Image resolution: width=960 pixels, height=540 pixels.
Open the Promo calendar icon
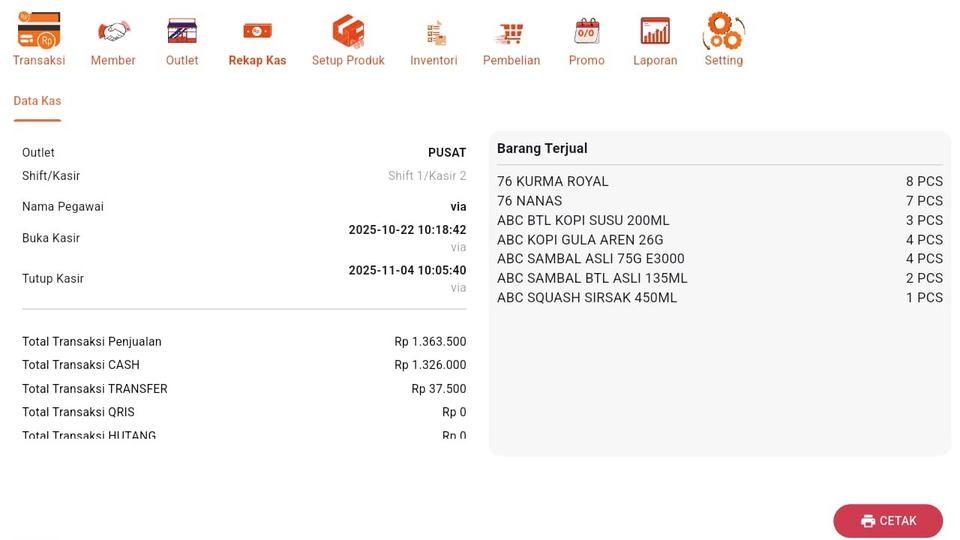click(x=586, y=31)
